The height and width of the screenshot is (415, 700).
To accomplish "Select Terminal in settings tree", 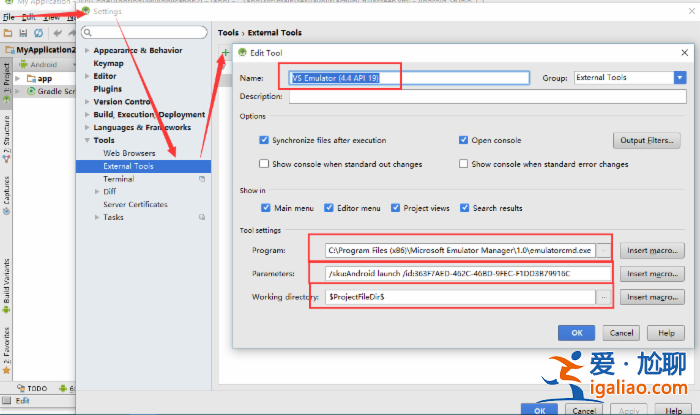I will click(118, 179).
